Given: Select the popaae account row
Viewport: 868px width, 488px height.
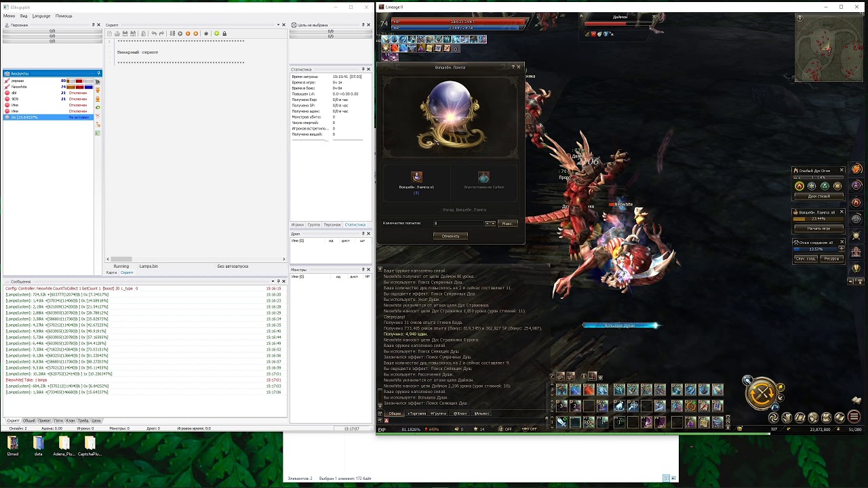Looking at the screenshot, I should pyautogui.click(x=49, y=81).
